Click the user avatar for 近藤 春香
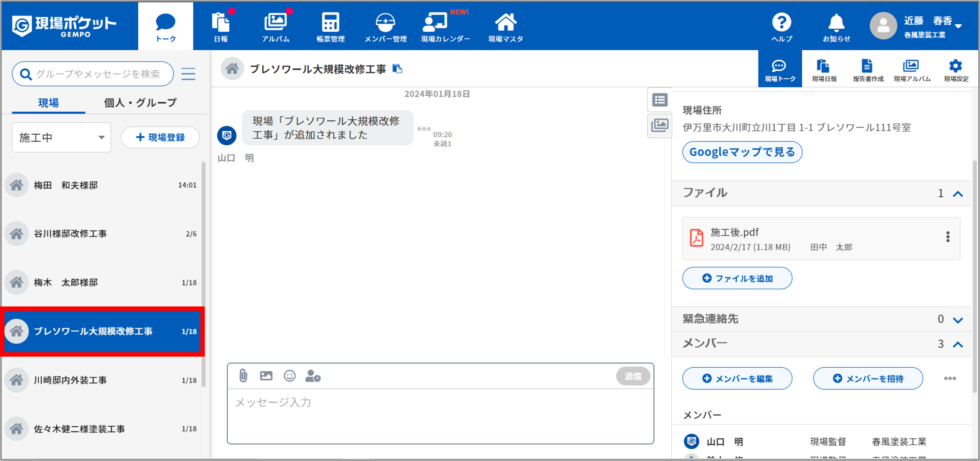 (883, 26)
